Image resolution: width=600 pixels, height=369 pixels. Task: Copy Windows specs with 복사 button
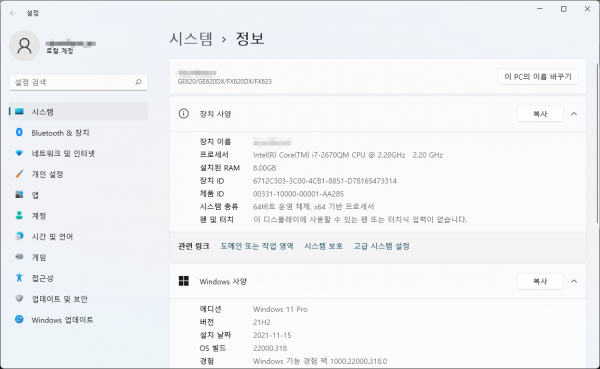pyautogui.click(x=540, y=281)
